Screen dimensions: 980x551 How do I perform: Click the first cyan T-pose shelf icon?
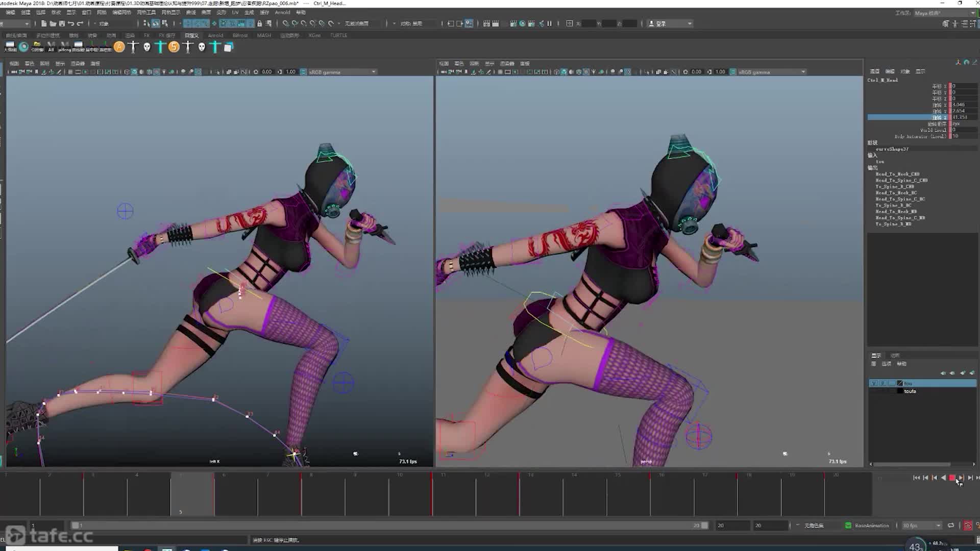[160, 47]
